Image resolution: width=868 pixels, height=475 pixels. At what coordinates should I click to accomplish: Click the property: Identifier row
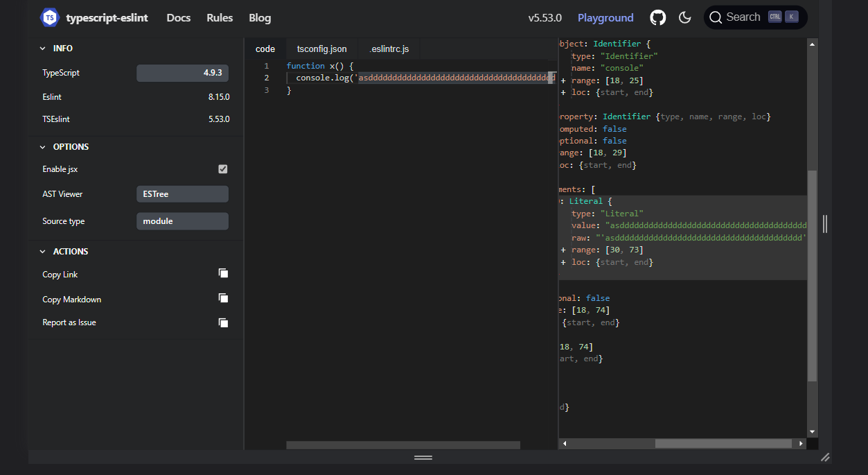tap(665, 116)
